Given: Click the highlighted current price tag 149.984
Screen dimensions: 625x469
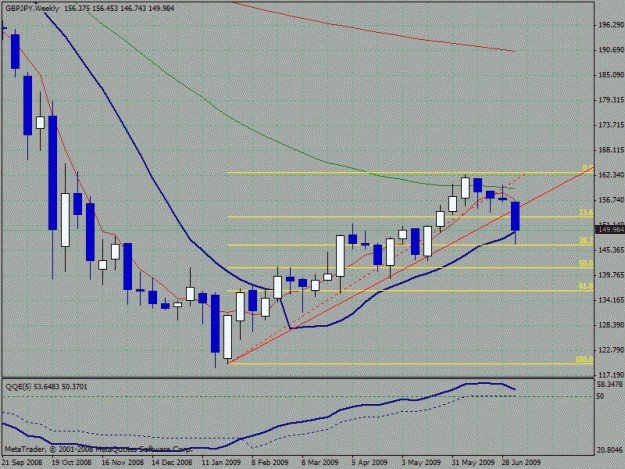Looking at the screenshot, I should (x=610, y=230).
